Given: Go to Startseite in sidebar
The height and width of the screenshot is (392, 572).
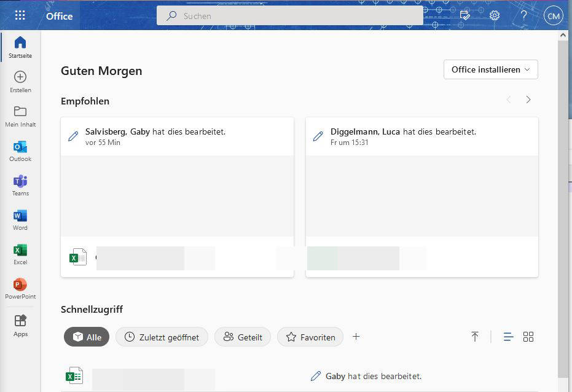Looking at the screenshot, I should (x=20, y=47).
